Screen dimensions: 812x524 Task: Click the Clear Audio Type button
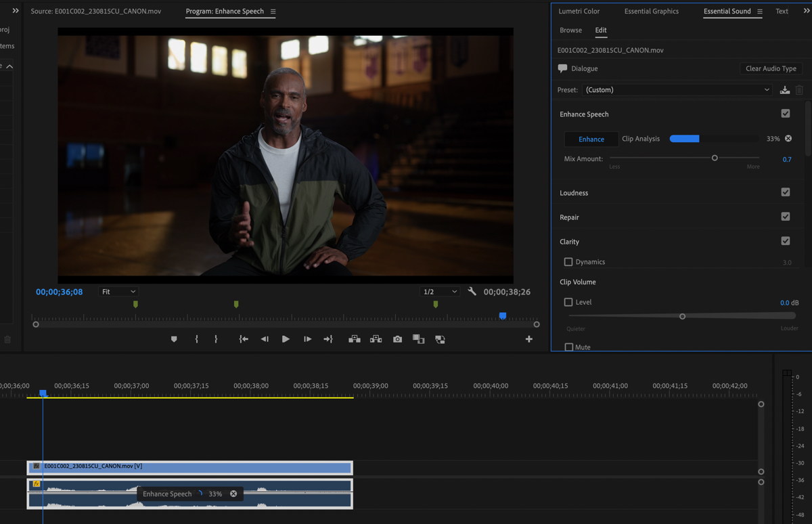point(771,68)
